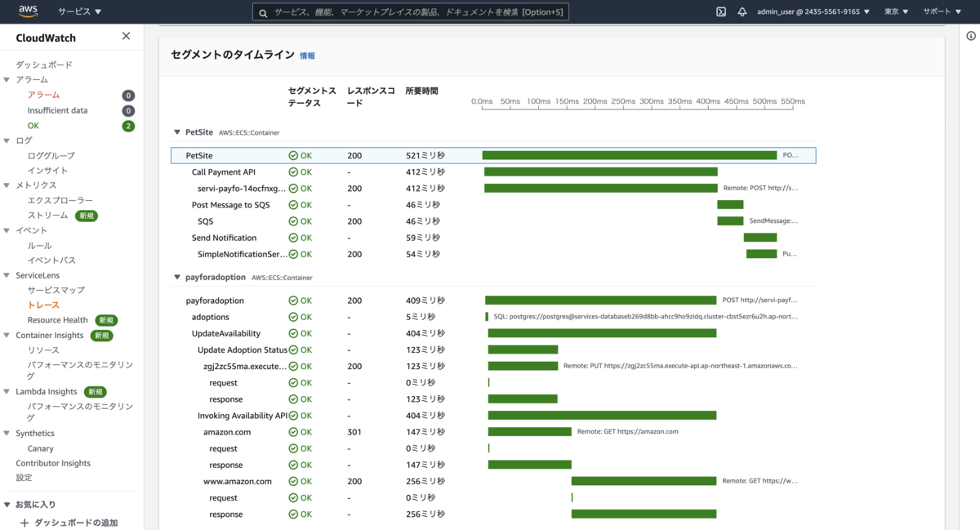This screenshot has height=530, width=980.
Task: Open CloudShell from the top bar icon
Action: (x=721, y=12)
